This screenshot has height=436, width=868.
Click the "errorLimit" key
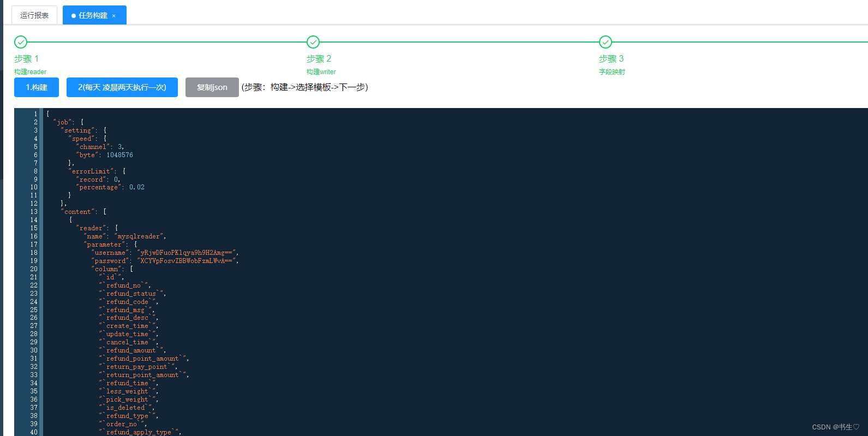click(x=92, y=171)
